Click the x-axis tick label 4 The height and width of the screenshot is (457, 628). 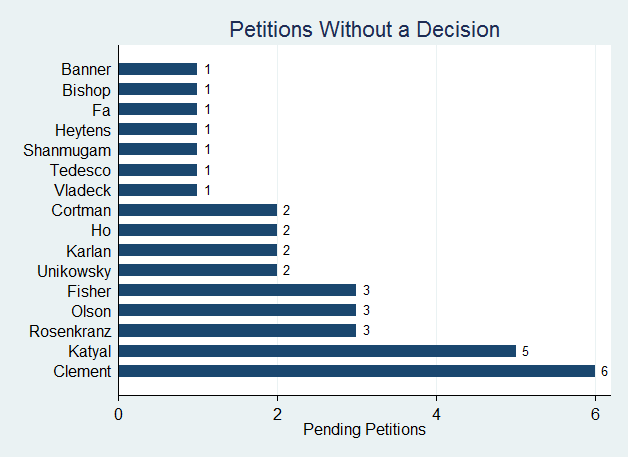click(436, 413)
